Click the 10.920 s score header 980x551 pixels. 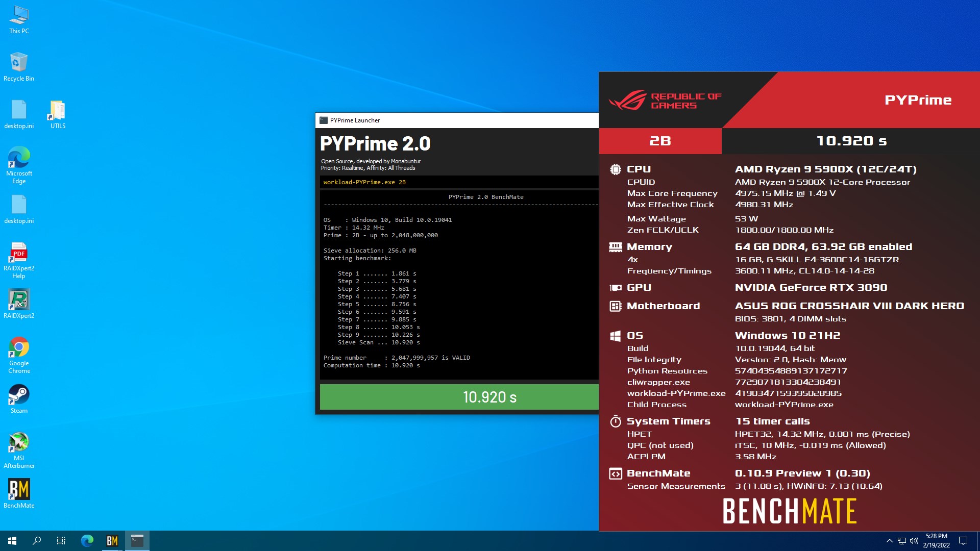click(851, 141)
